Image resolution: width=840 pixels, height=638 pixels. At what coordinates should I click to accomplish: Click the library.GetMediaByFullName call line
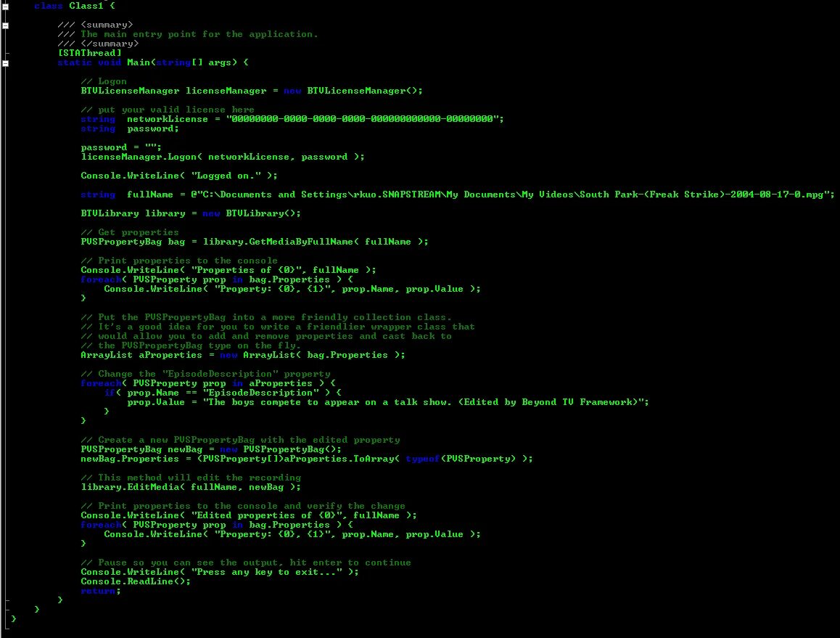255,242
